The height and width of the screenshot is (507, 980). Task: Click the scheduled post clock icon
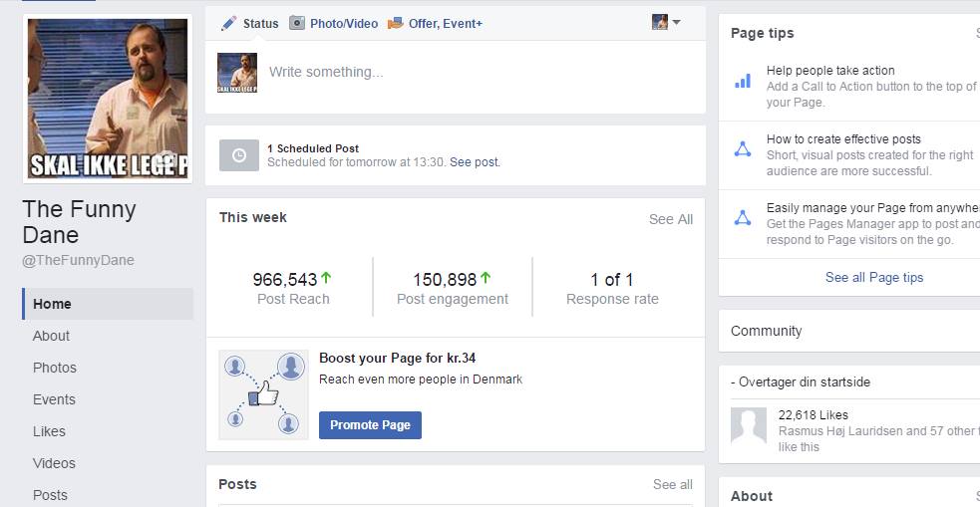[x=238, y=155]
